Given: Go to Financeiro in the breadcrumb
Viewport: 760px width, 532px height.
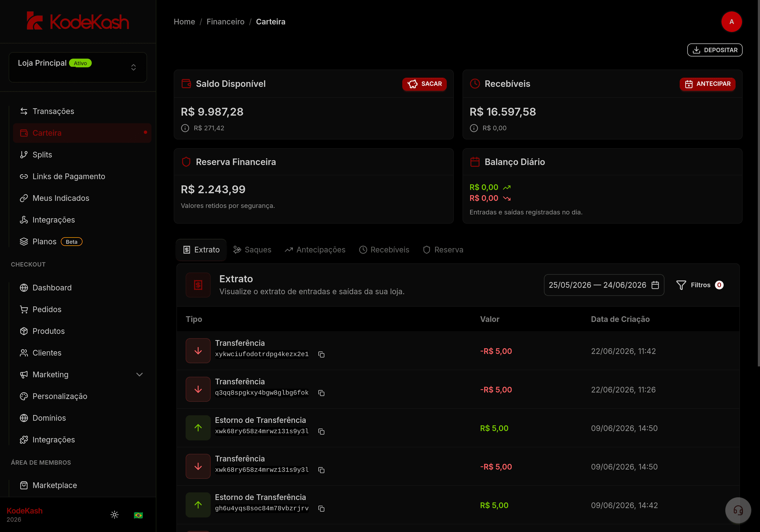Looking at the screenshot, I should coord(225,21).
